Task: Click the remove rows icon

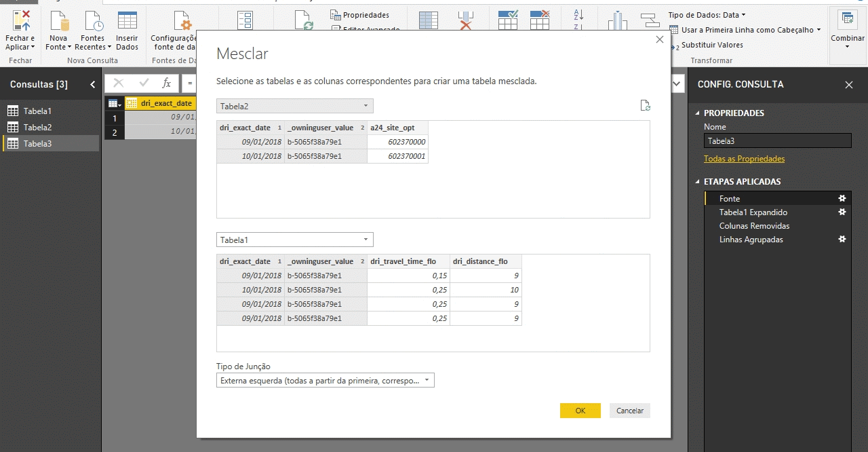Action: click(x=540, y=20)
